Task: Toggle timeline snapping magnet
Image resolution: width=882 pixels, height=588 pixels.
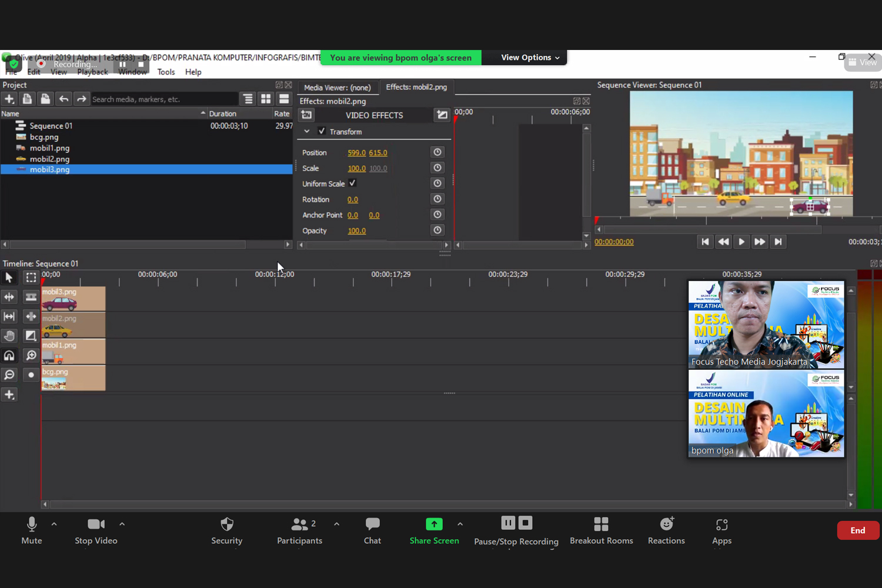Action: [9, 355]
